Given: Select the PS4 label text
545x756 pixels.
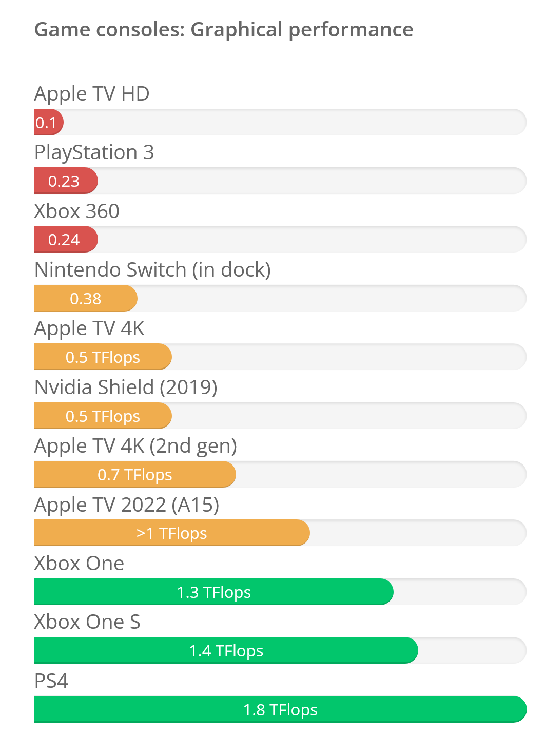Looking at the screenshot, I should [51, 681].
